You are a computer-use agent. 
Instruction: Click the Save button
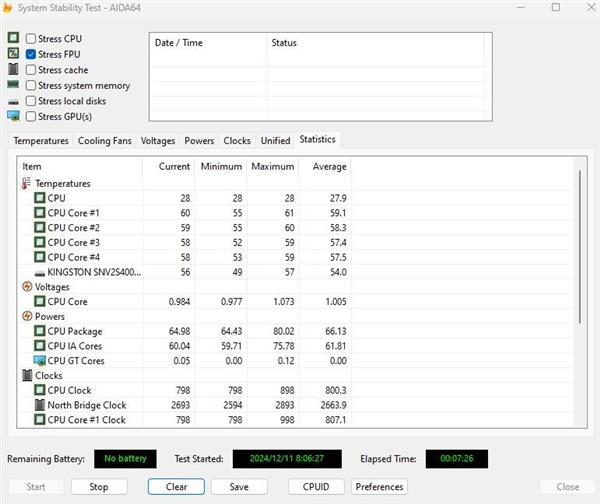(238, 487)
